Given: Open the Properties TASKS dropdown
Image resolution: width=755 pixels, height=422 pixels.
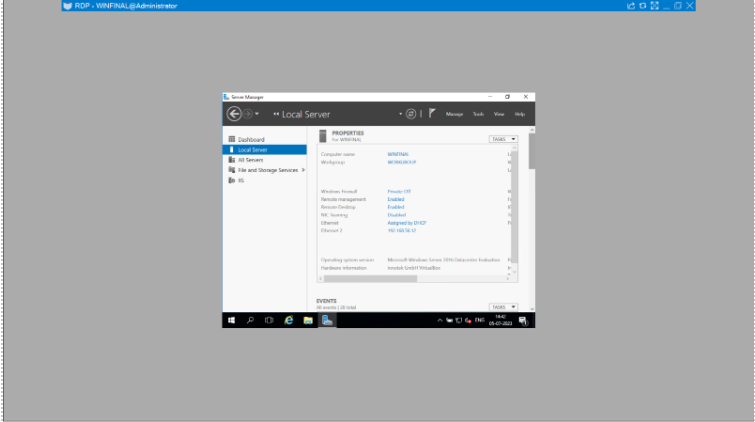Looking at the screenshot, I should click(x=503, y=139).
